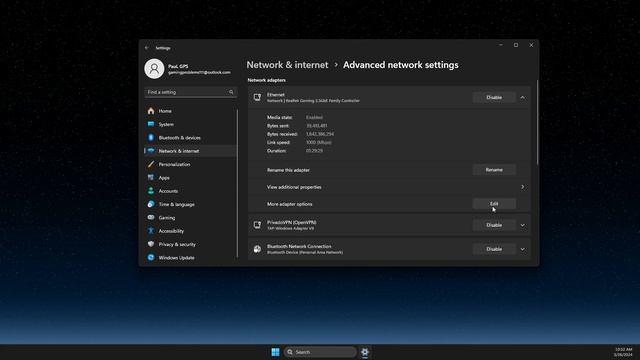Open the Time & language icon

pos(151,204)
